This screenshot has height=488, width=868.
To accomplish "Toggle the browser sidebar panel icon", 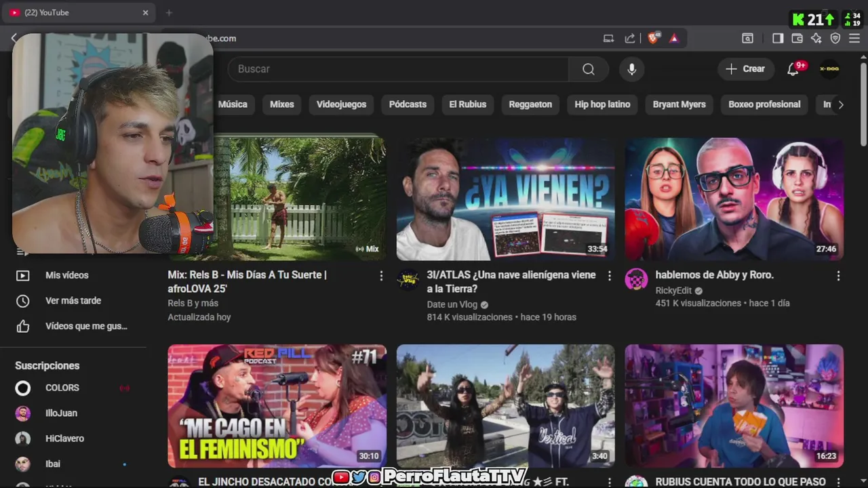I will [x=778, y=39].
